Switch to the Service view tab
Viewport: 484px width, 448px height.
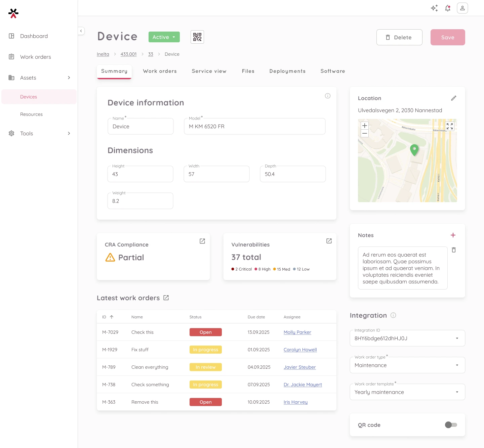tap(209, 71)
